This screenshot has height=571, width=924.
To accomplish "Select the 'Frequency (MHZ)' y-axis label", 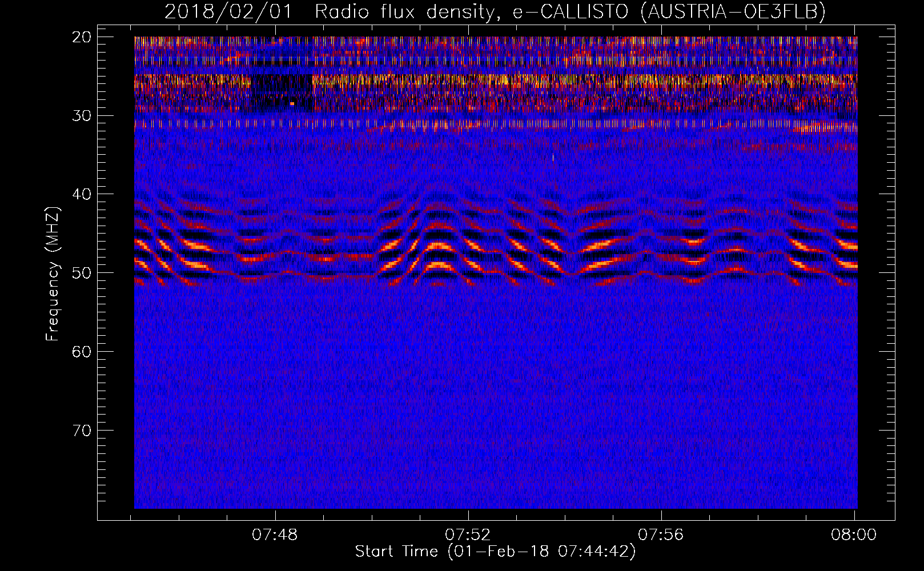I will pyautogui.click(x=53, y=274).
